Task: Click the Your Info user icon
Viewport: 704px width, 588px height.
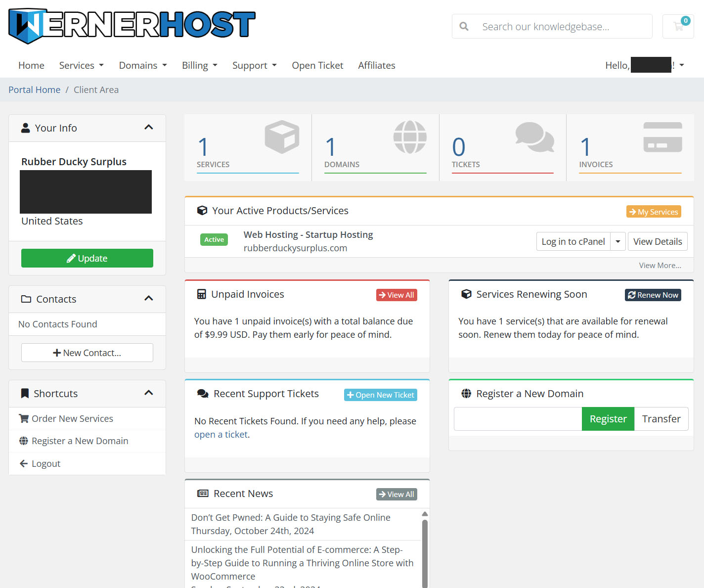Action: (26, 128)
